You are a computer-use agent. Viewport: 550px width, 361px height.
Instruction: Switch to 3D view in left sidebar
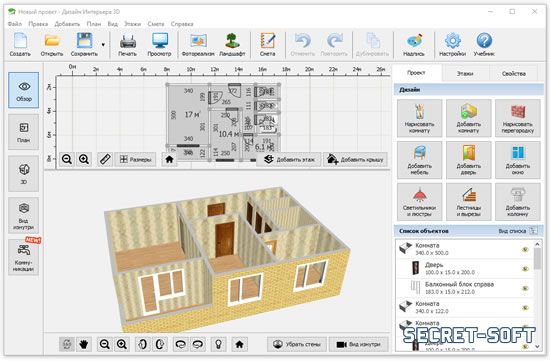click(x=24, y=174)
